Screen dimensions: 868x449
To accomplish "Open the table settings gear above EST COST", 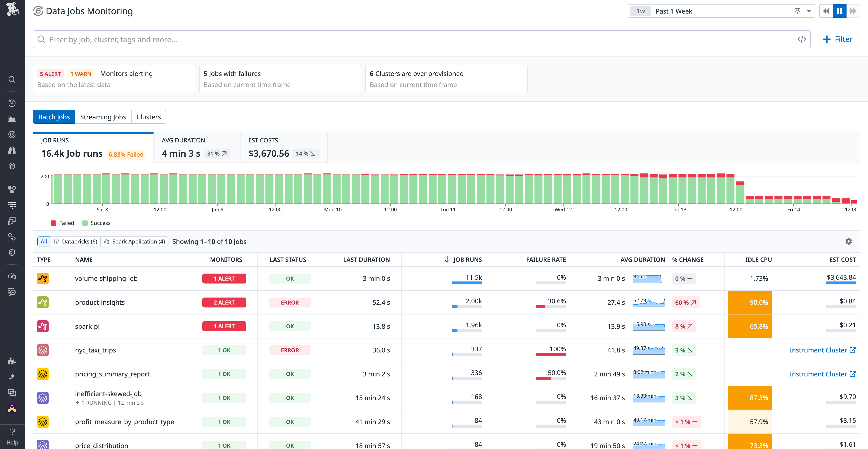I will coord(849,241).
